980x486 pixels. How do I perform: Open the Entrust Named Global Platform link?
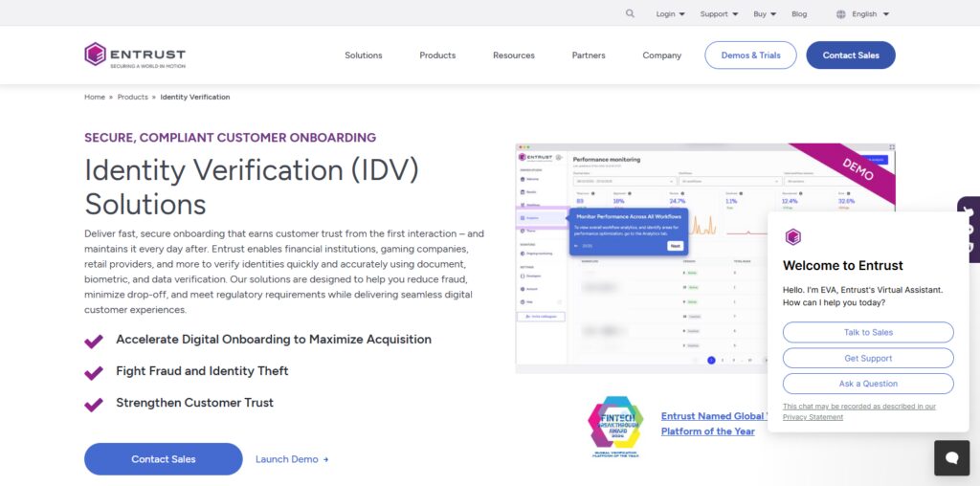tap(713, 424)
